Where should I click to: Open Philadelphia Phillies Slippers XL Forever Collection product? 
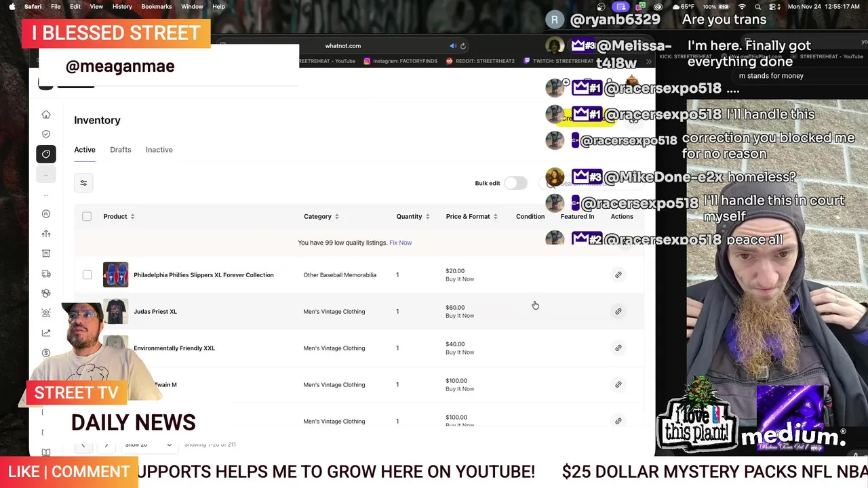coord(203,275)
